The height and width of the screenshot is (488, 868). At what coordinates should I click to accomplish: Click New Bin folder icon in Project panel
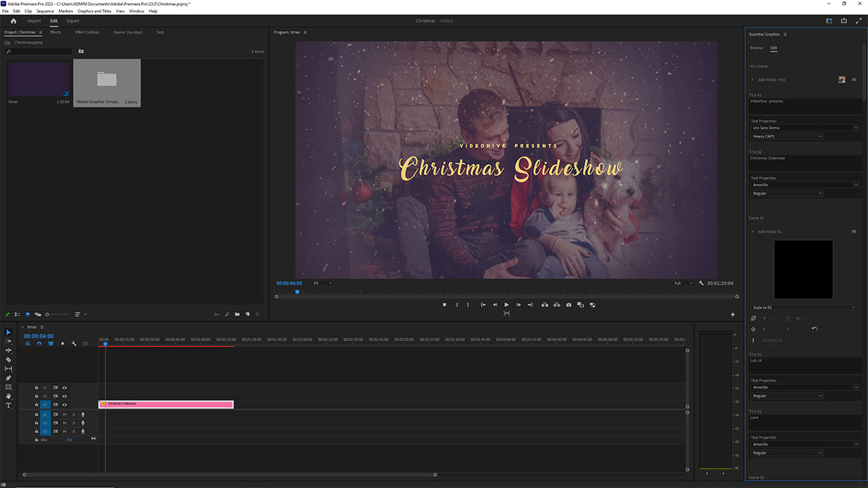coord(237,314)
